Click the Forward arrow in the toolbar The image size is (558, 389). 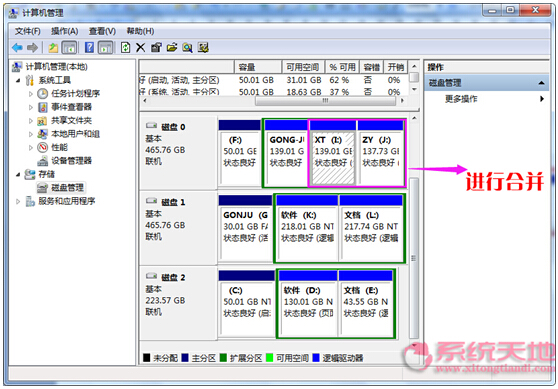click(32, 47)
